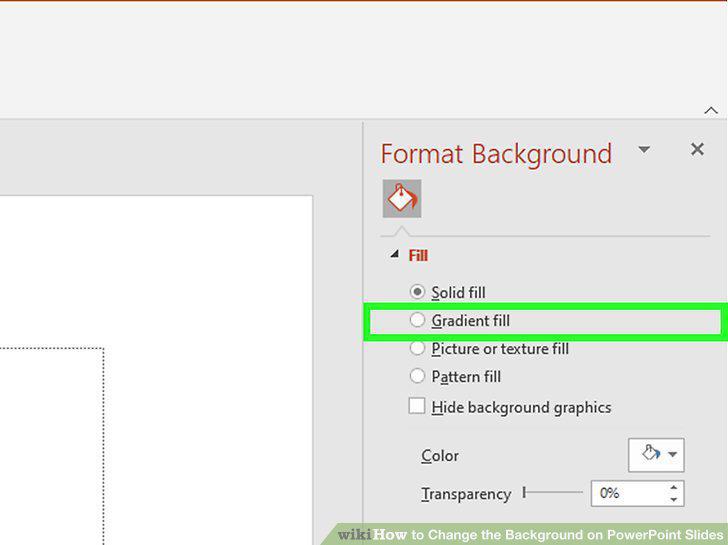Select Picture or texture fill option
This screenshot has height=545, width=728.
[x=417, y=348]
